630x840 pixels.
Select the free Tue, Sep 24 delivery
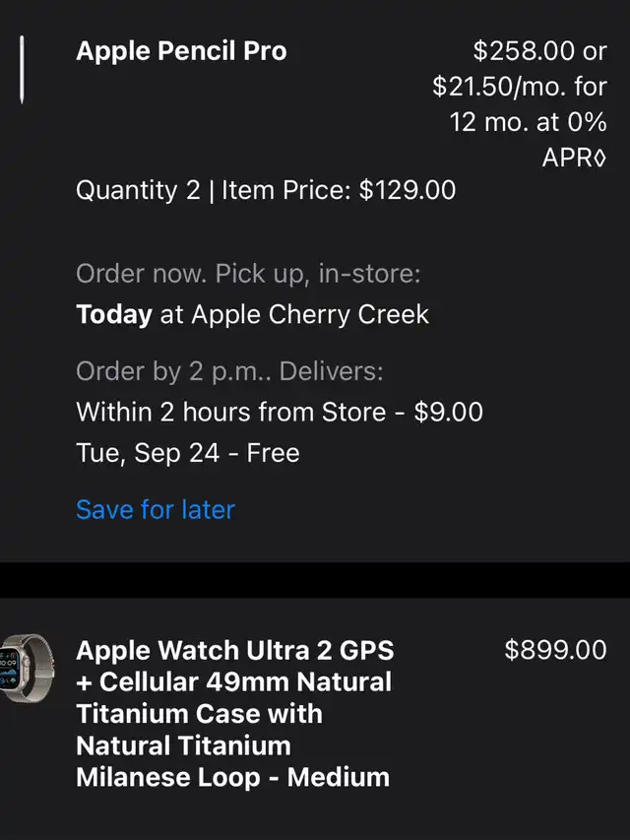pyautogui.click(x=187, y=453)
